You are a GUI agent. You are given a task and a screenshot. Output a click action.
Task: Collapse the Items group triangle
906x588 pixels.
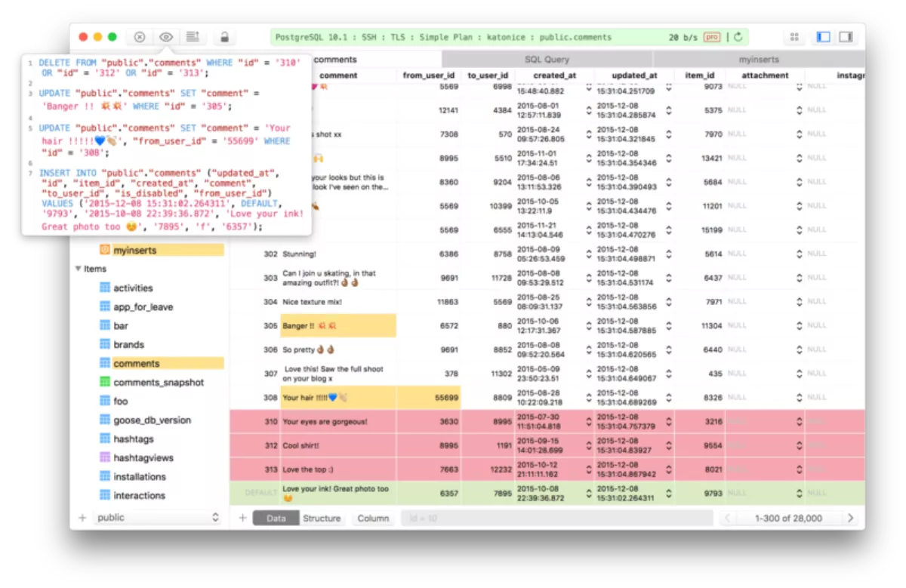78,269
